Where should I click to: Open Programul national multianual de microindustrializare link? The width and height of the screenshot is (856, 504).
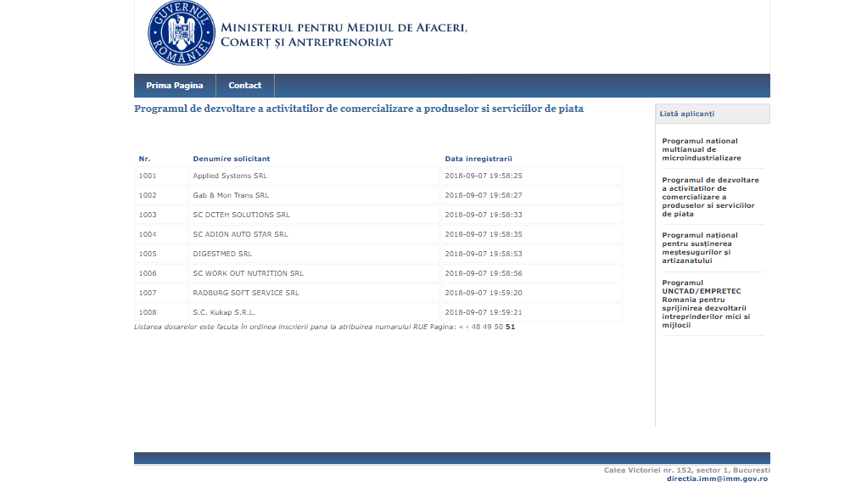coord(701,149)
